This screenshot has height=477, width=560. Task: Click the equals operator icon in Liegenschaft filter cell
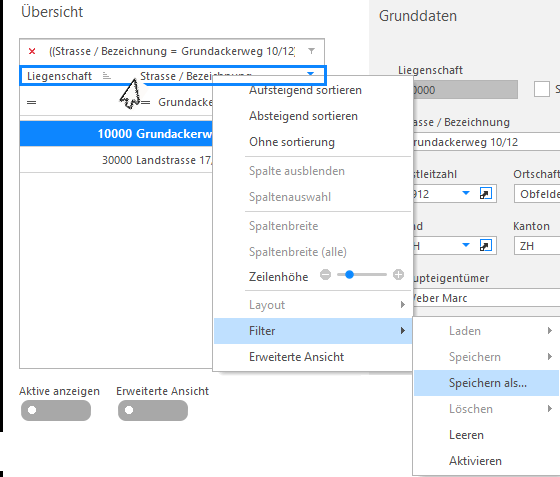tap(31, 102)
